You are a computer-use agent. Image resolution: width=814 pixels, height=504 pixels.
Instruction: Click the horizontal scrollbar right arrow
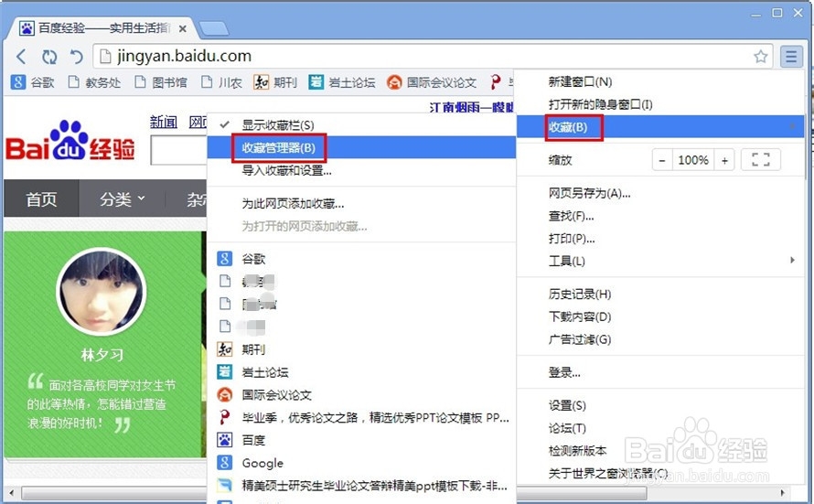tap(783, 492)
